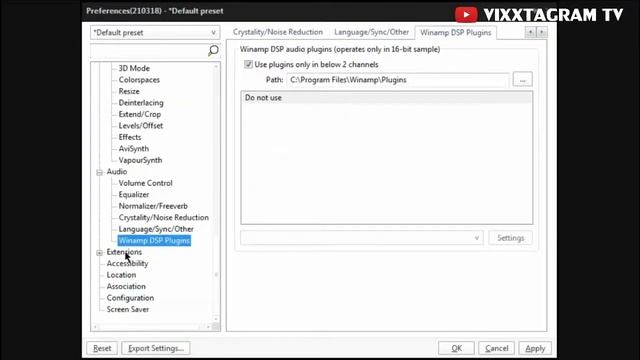The image size is (640, 360).
Task: Open the plugin selection dropdown
Action: (x=362, y=238)
